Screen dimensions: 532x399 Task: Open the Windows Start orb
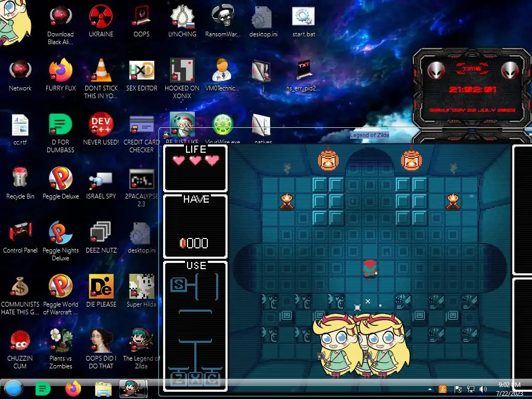coord(13,389)
